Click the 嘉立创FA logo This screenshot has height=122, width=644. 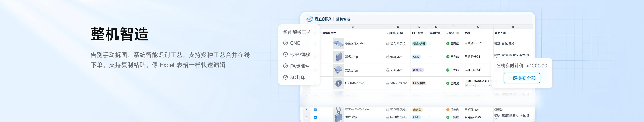[319, 19]
